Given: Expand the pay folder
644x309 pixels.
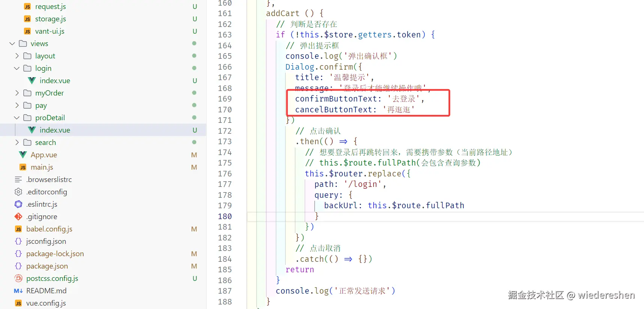Looking at the screenshot, I should click(17, 105).
